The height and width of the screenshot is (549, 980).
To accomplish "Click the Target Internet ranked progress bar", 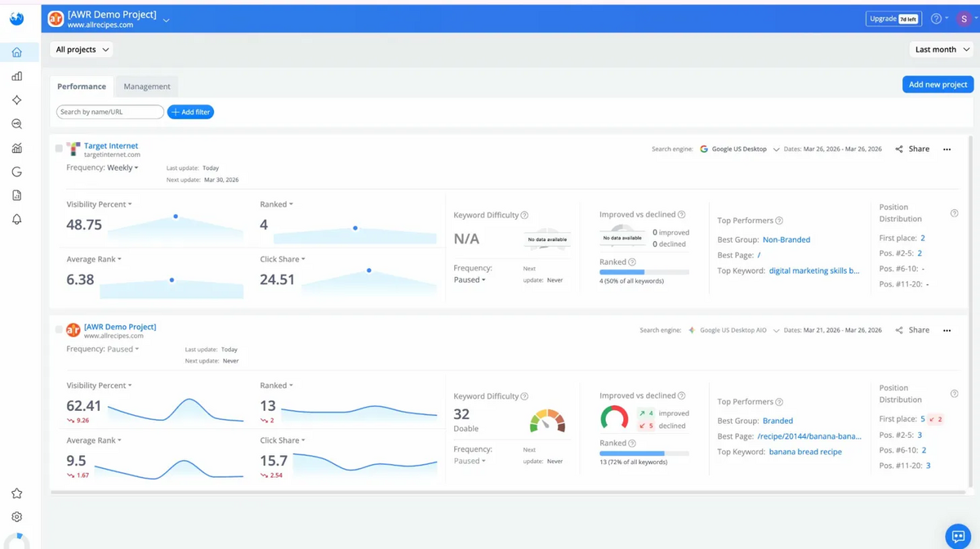I will (x=644, y=272).
